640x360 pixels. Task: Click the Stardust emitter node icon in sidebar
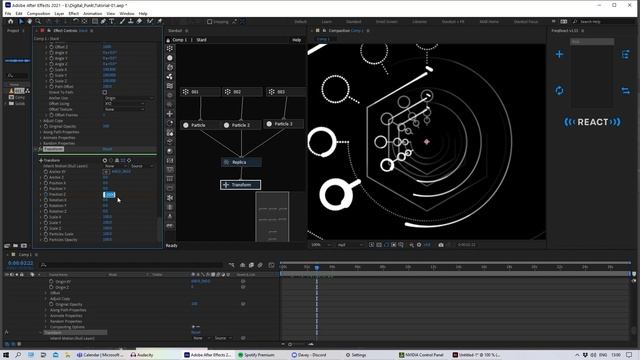pyautogui.click(x=170, y=49)
